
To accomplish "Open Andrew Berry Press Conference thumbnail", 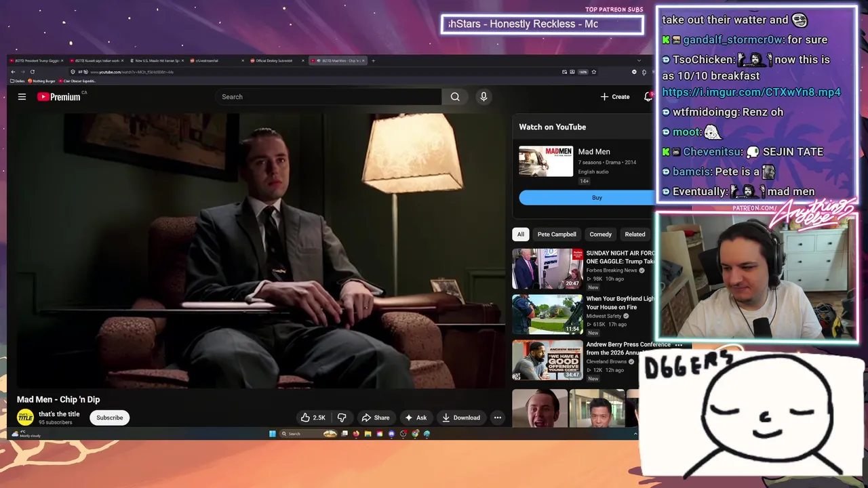I will point(547,360).
